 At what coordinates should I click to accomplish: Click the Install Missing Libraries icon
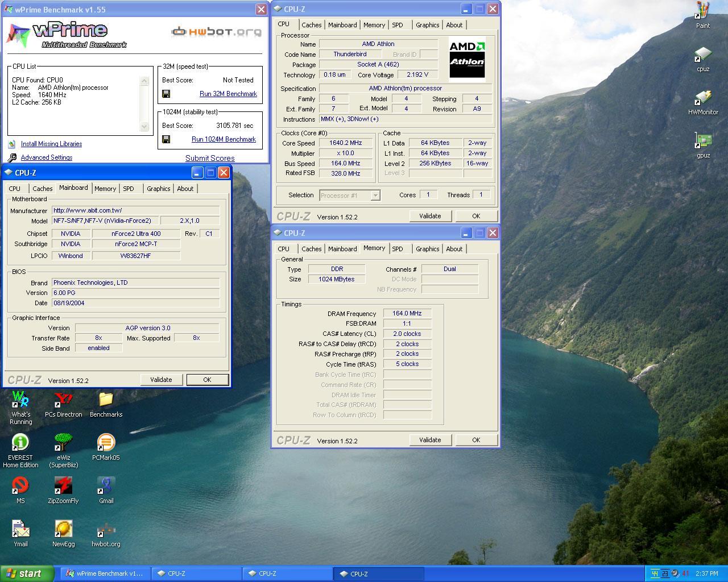(12, 144)
